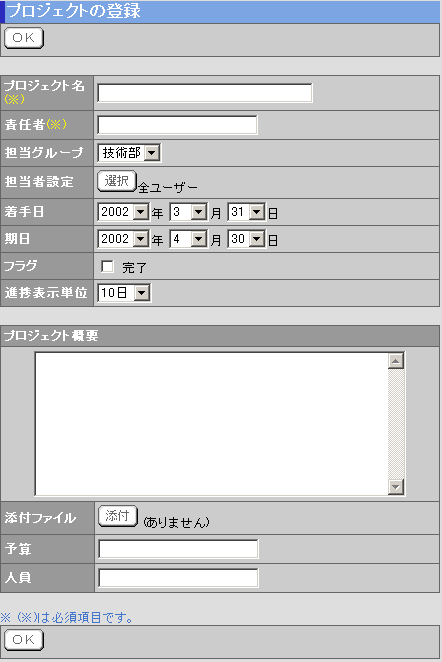This screenshot has height=662, width=442.
Task: Toggle the 完了 checkbox
Action: pos(107,266)
